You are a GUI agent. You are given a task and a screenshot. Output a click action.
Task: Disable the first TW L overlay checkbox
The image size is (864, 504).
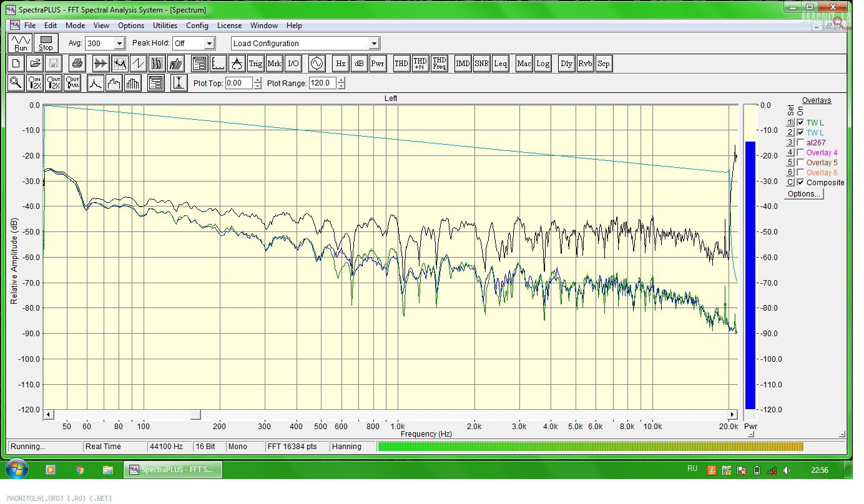coord(801,123)
